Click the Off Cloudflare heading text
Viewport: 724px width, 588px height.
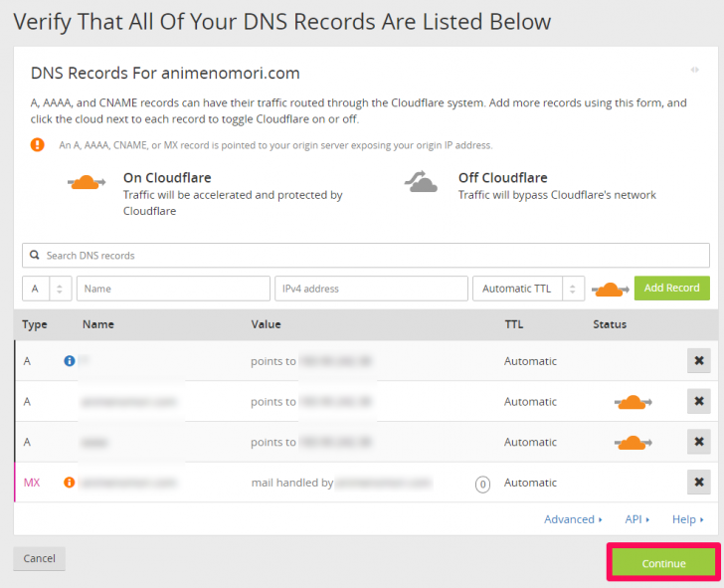(x=503, y=178)
